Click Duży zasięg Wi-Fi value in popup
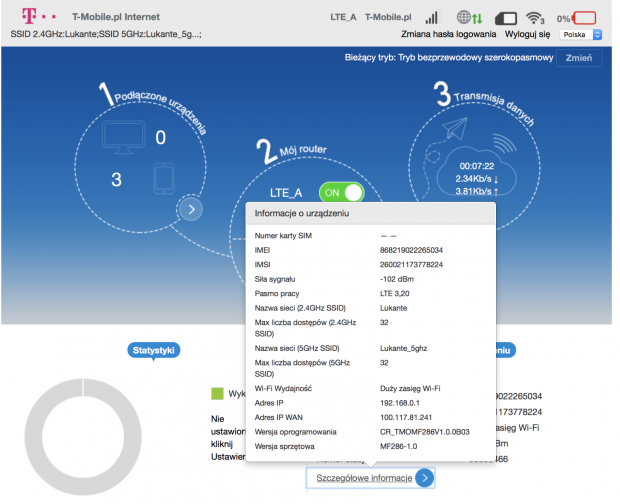620x504 pixels. pos(410,389)
